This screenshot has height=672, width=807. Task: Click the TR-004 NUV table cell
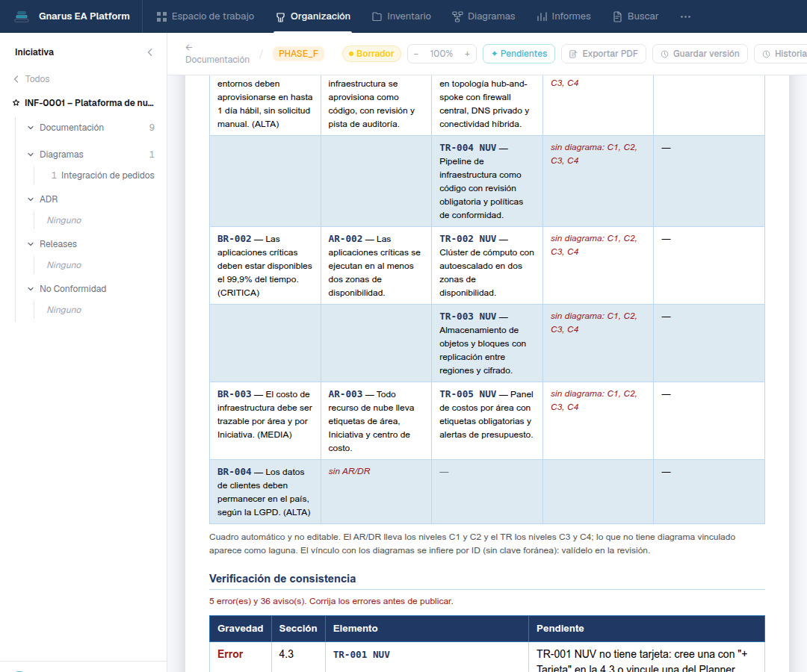pos(487,181)
